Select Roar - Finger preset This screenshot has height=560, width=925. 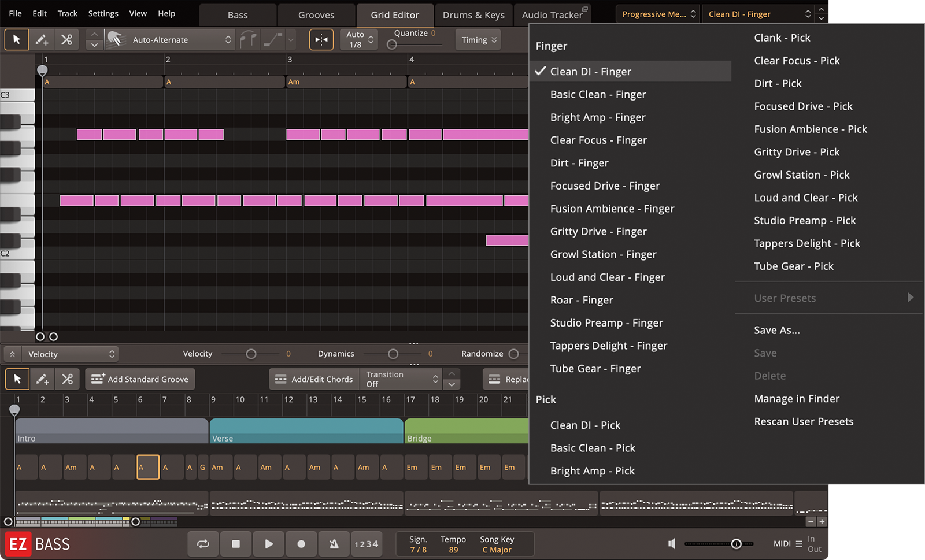pos(582,300)
